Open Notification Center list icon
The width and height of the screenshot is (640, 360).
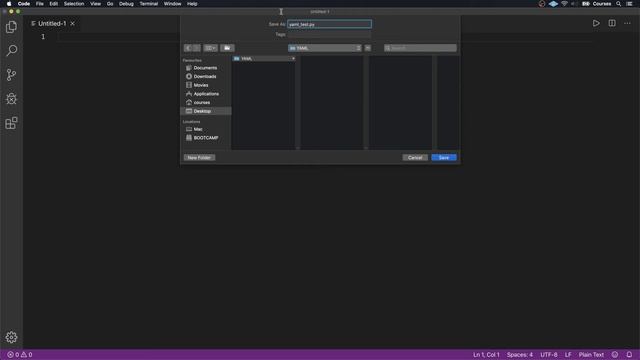(x=630, y=4)
